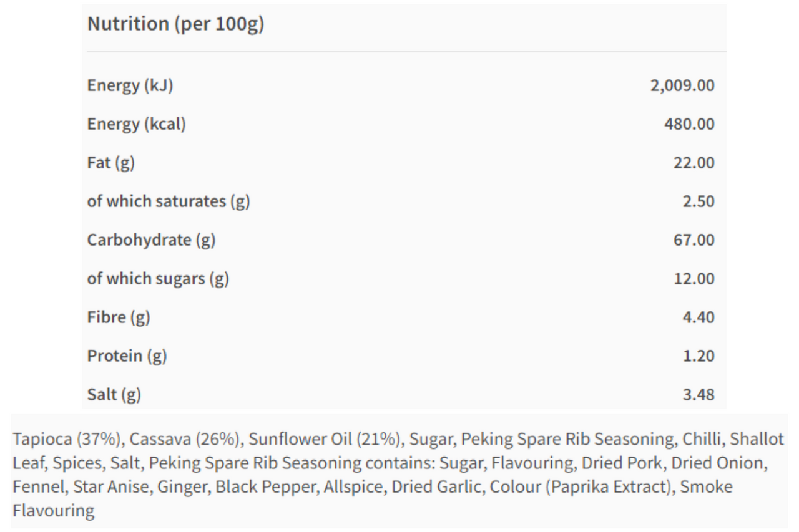Click the 2.50 saturates value
Viewport: 799px width, 532px height.
click(699, 201)
